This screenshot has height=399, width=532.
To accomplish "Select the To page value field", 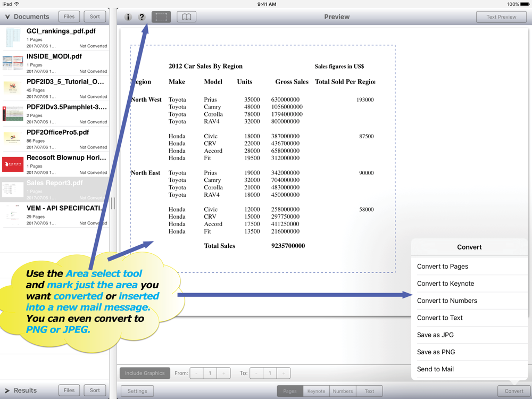I will click(x=270, y=373).
